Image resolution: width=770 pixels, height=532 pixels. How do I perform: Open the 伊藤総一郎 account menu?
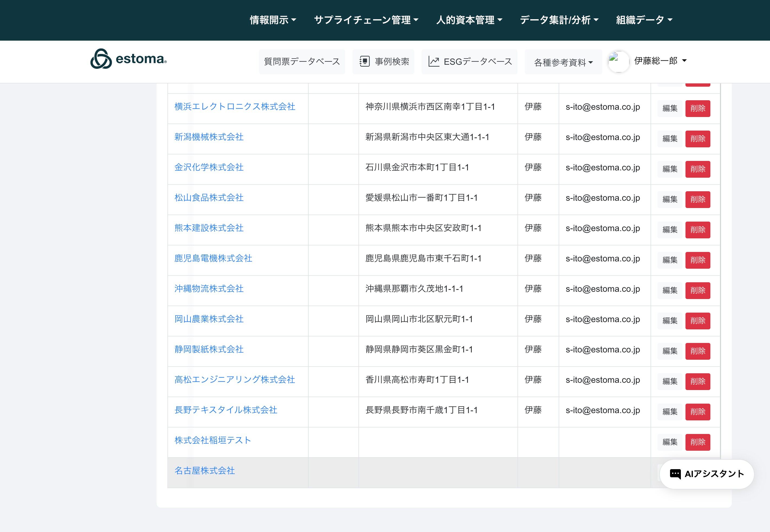click(660, 61)
